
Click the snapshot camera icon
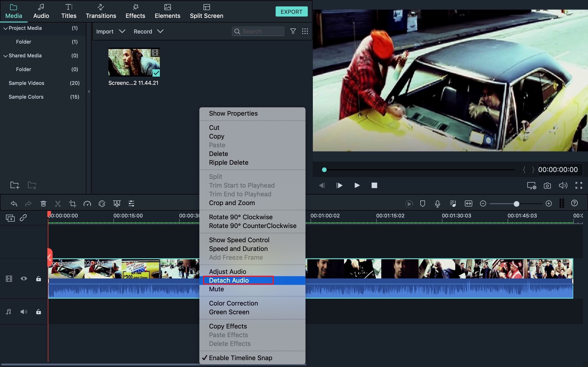coord(547,185)
